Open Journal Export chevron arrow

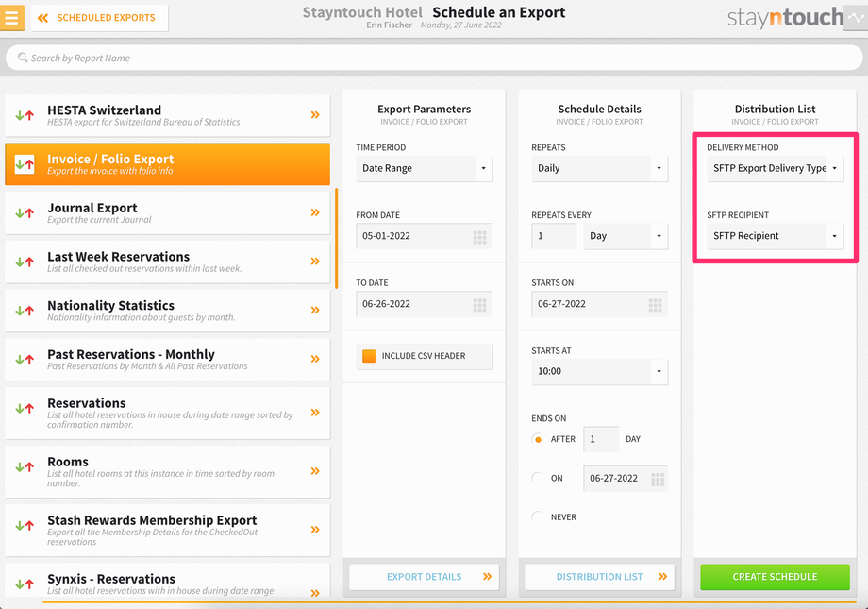coord(315,212)
